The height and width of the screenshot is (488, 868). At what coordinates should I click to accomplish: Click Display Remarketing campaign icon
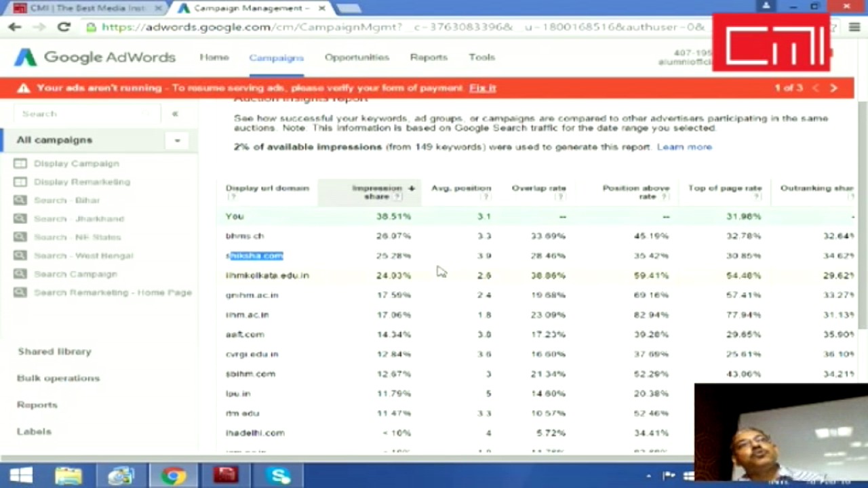(20, 182)
